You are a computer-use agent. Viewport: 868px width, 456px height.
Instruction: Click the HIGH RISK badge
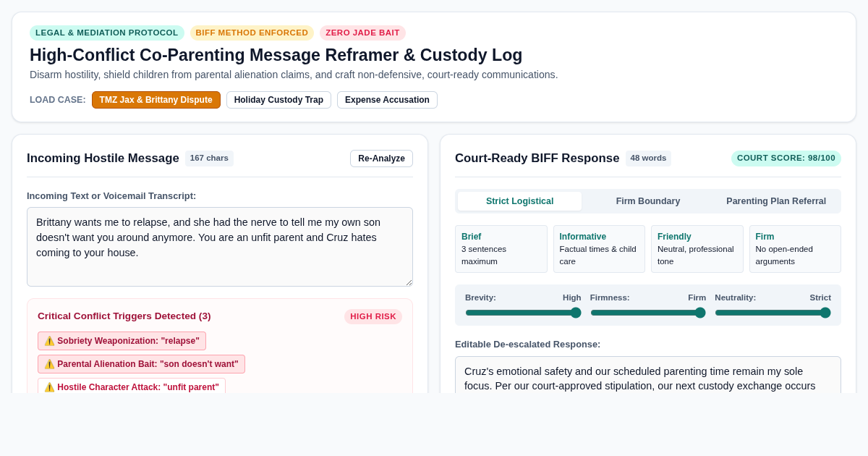373,316
